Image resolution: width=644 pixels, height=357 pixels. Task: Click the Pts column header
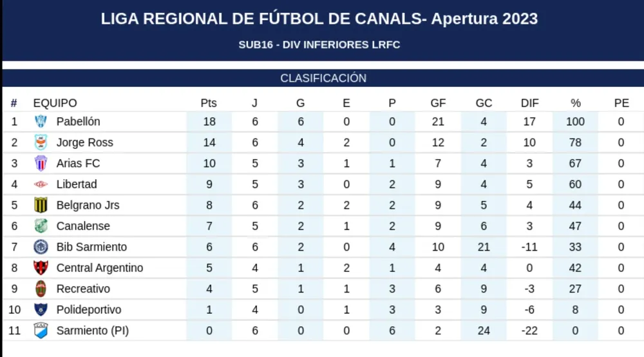coord(209,103)
